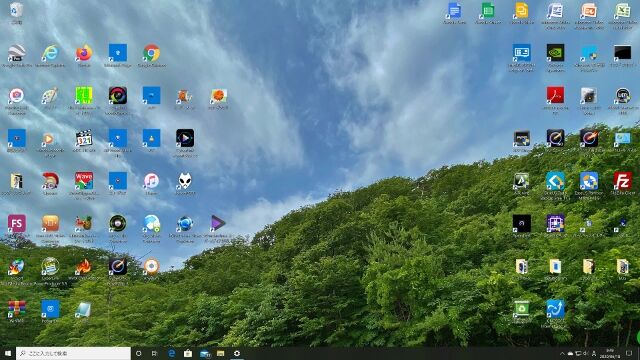This screenshot has width=640, height=360.
Task: Select black icon with rainbow play triangle
Action: point(185,138)
